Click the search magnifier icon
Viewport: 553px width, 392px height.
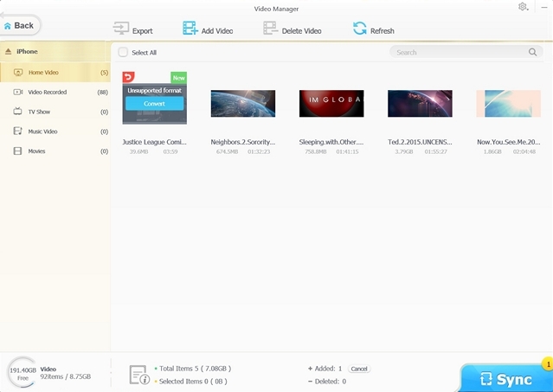(532, 52)
